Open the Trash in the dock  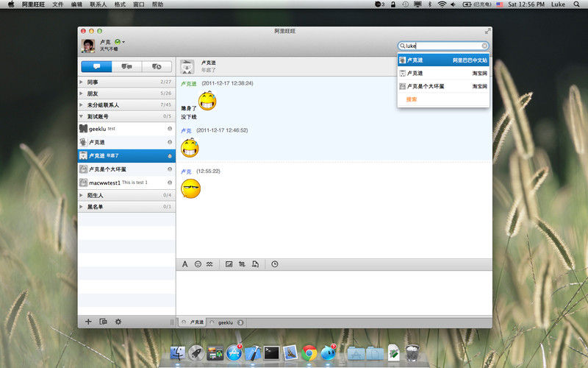pyautogui.click(x=412, y=353)
